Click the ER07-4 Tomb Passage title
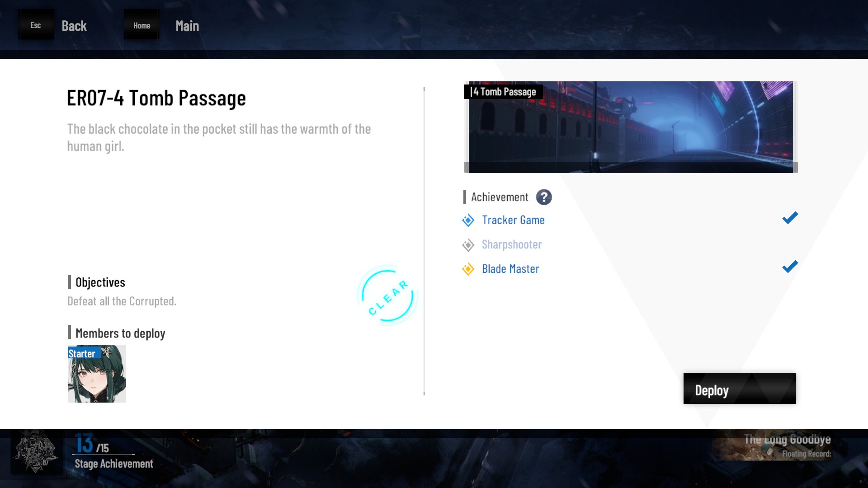 pyautogui.click(x=156, y=98)
